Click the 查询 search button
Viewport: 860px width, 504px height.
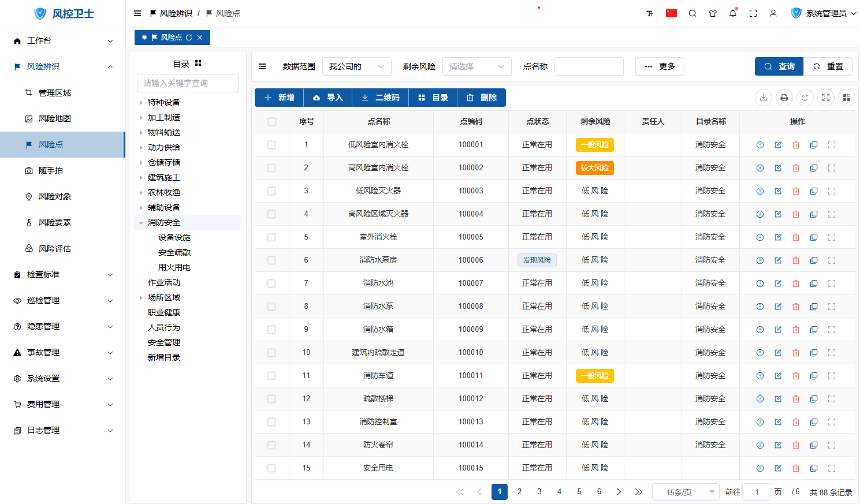(779, 66)
